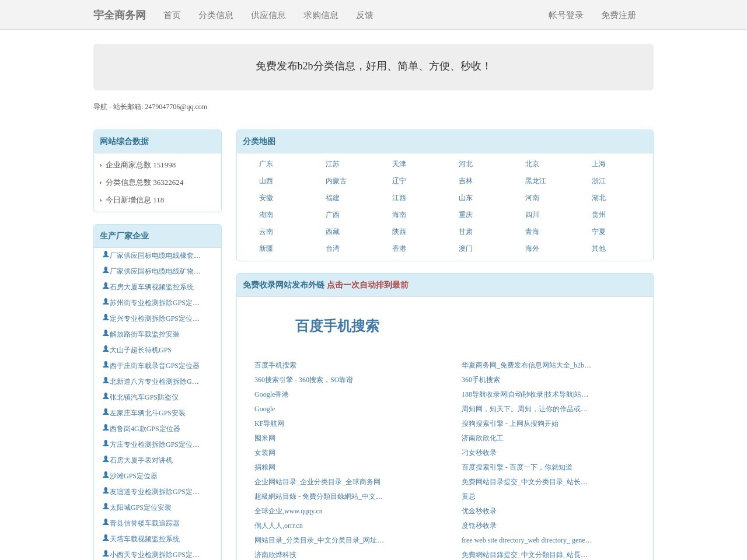The width and height of the screenshot is (747, 560).
Task: Open the 求购信息 navigation menu item
Action: click(320, 15)
